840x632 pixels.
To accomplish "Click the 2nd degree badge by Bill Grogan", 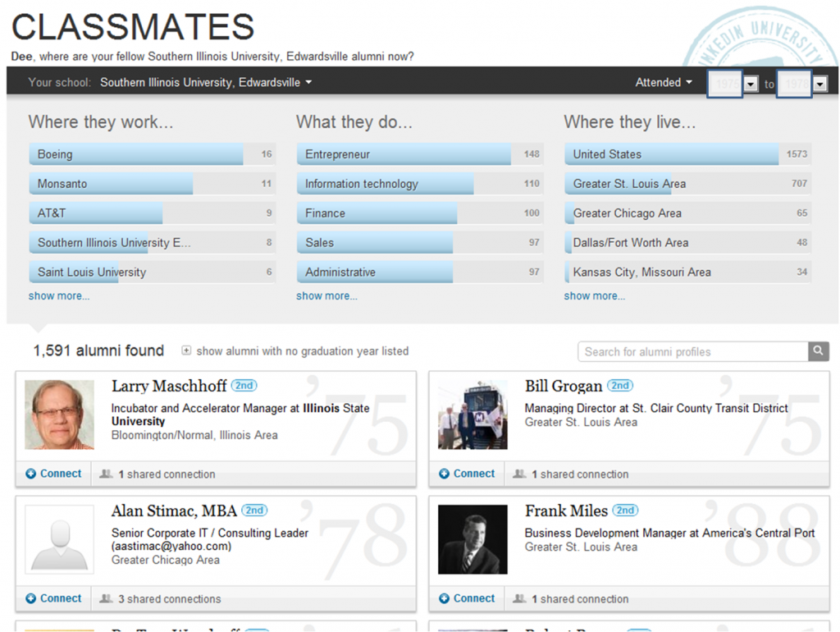I will (620, 386).
